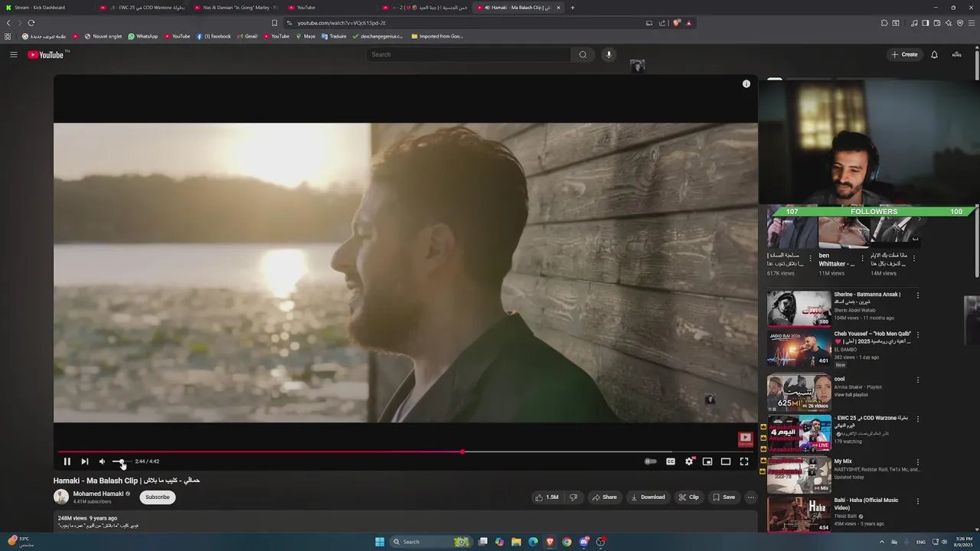Search by voice with the microphone
Viewport: 980px width, 551px height.
609,54
